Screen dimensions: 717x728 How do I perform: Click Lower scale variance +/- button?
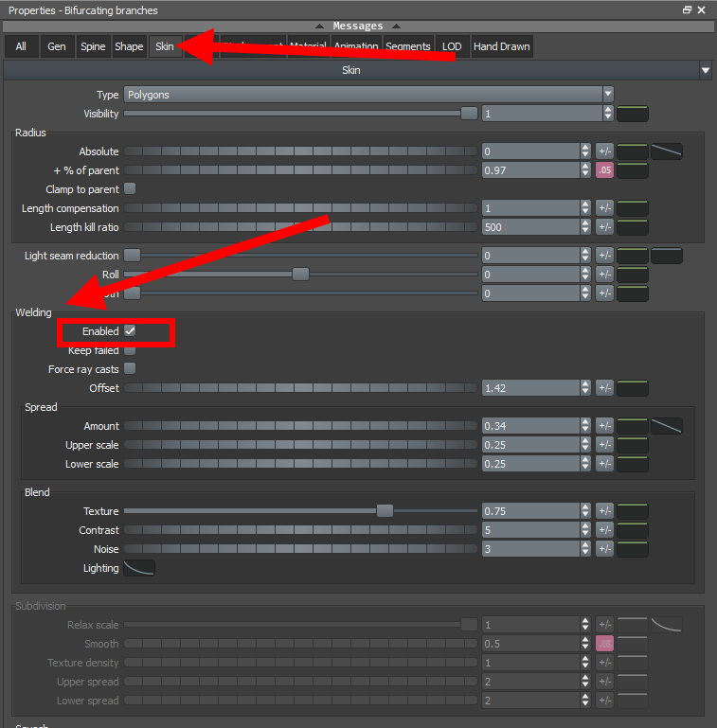click(604, 464)
